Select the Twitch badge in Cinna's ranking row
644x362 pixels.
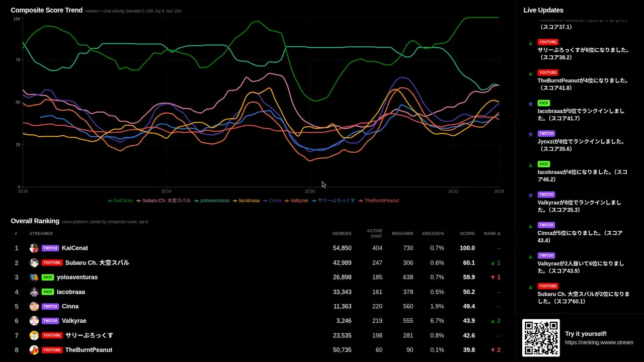point(50,306)
